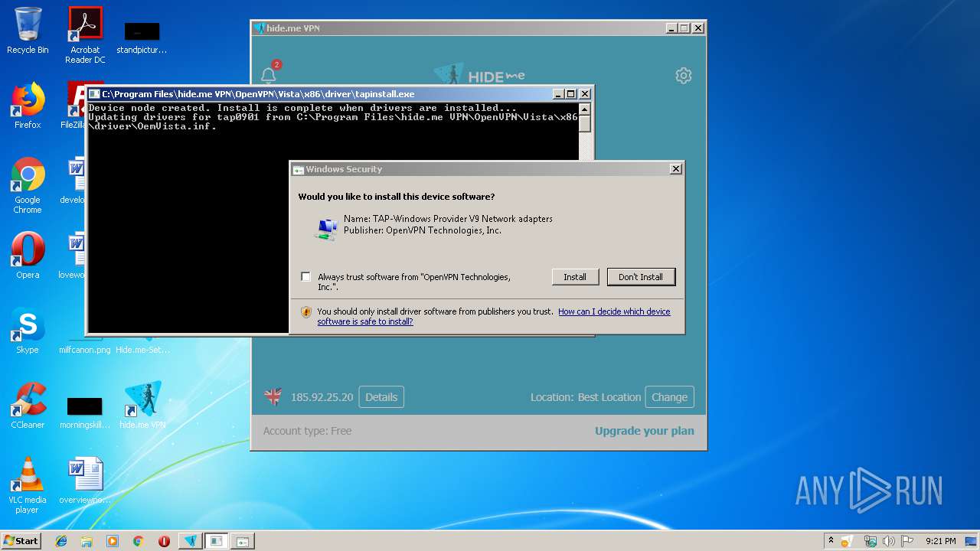Click Upgrade your plan link
980x551 pixels.
645,431
